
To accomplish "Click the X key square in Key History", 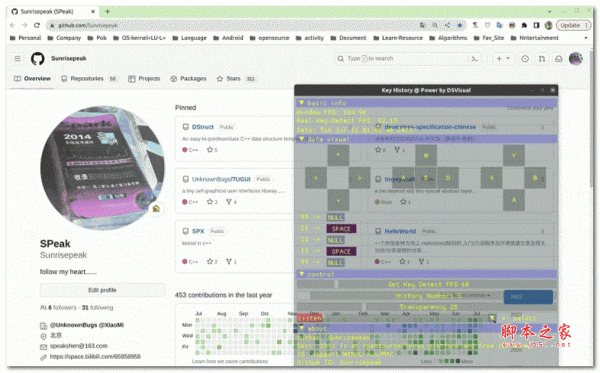I will click(x=491, y=178).
